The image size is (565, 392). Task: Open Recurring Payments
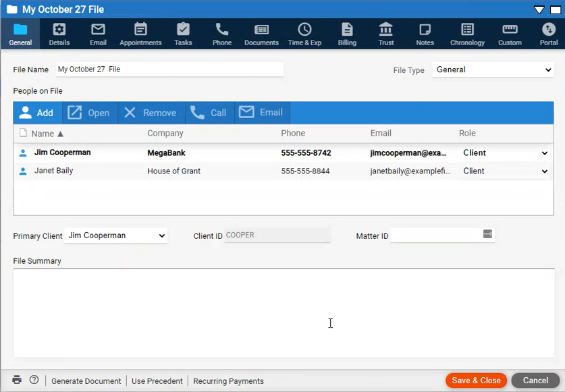(x=228, y=381)
